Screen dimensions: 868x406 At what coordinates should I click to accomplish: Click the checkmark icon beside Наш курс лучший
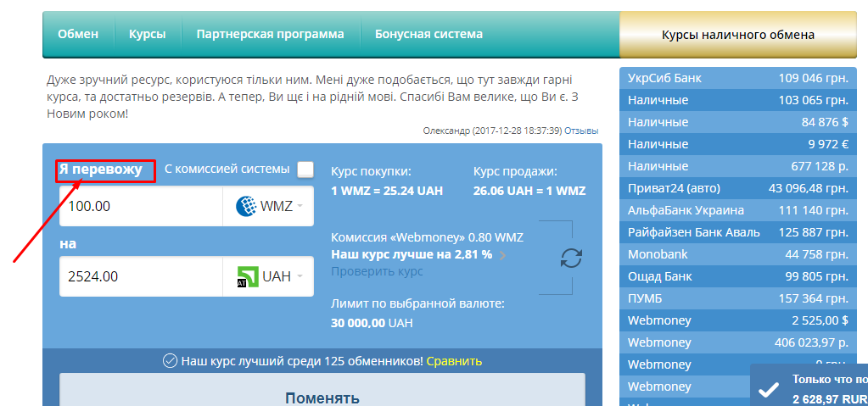[x=170, y=361]
